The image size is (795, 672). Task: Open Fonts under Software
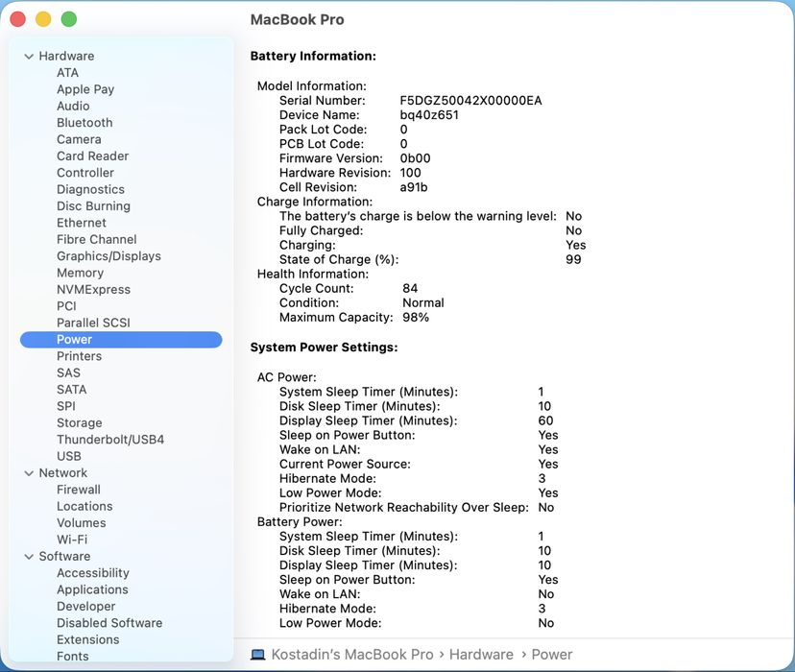pyautogui.click(x=73, y=657)
